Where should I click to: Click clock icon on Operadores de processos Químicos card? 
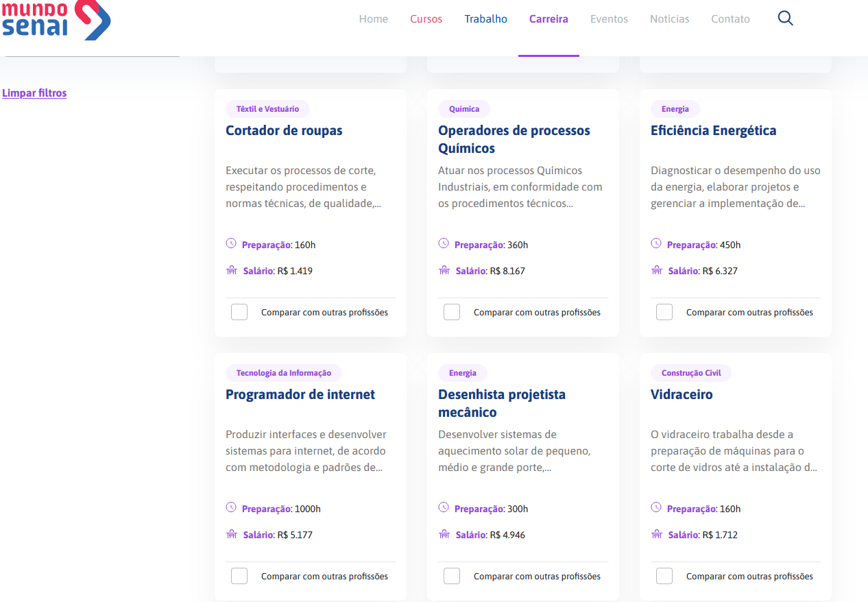(444, 243)
